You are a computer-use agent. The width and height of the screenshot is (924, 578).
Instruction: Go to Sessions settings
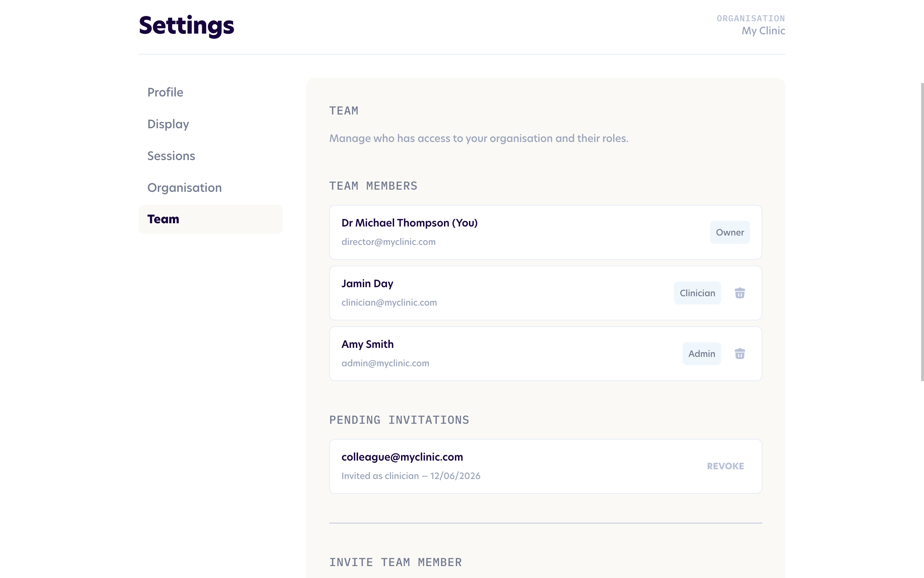point(210,156)
